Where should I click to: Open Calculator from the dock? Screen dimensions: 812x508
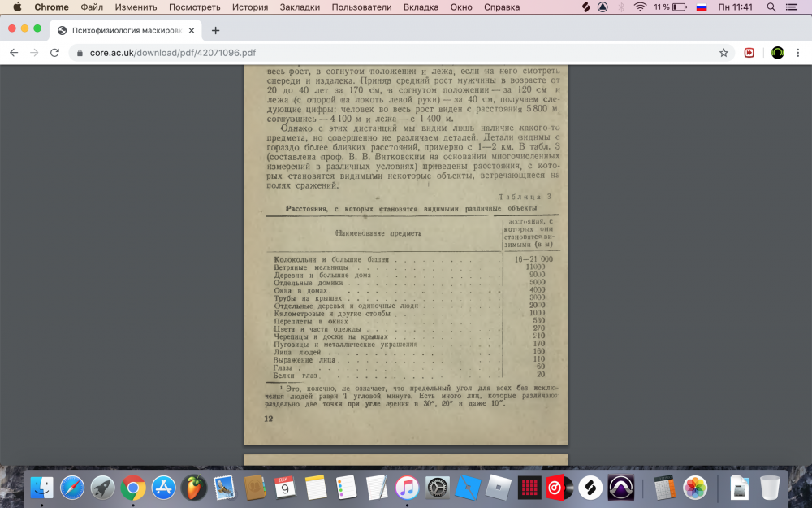point(664,488)
